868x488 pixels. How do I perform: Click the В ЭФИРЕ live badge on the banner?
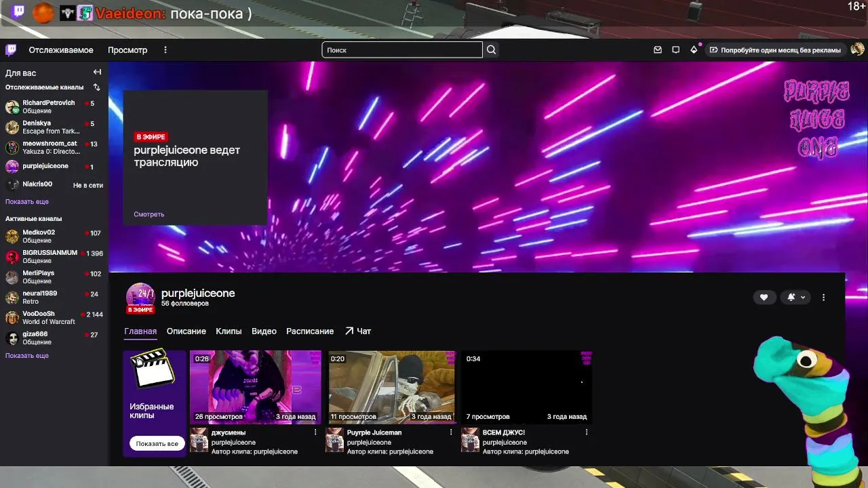(151, 137)
